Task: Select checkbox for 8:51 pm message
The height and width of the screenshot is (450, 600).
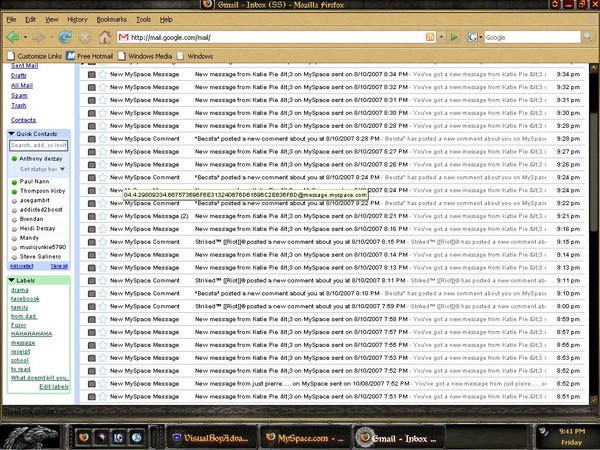Action: [x=91, y=397]
